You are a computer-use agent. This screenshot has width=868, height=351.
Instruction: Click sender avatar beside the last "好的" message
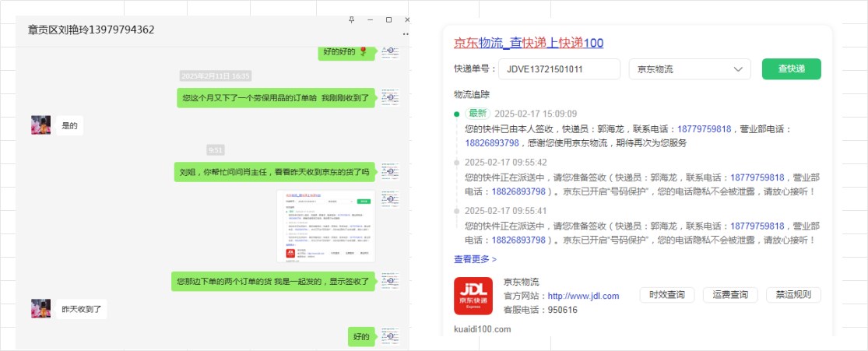390,336
